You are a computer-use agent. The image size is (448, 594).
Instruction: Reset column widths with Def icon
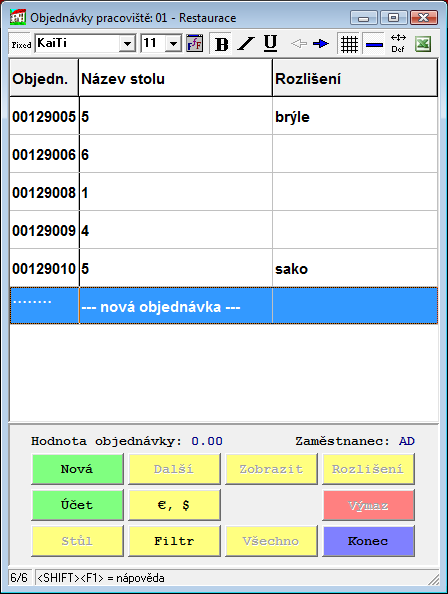click(x=398, y=43)
